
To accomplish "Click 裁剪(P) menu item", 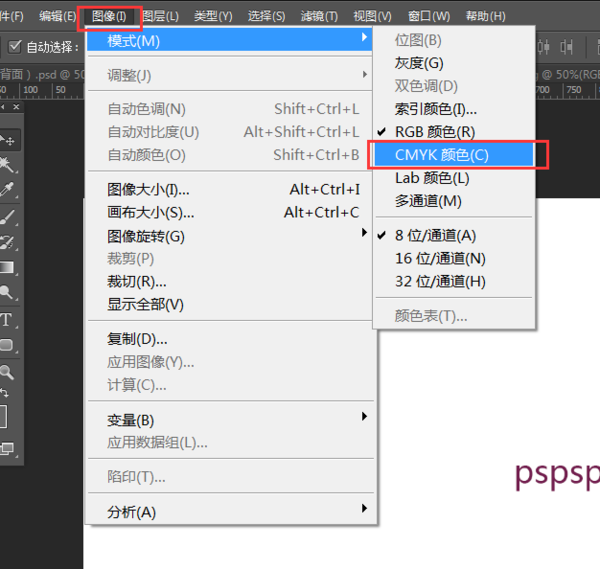I will point(230,259).
